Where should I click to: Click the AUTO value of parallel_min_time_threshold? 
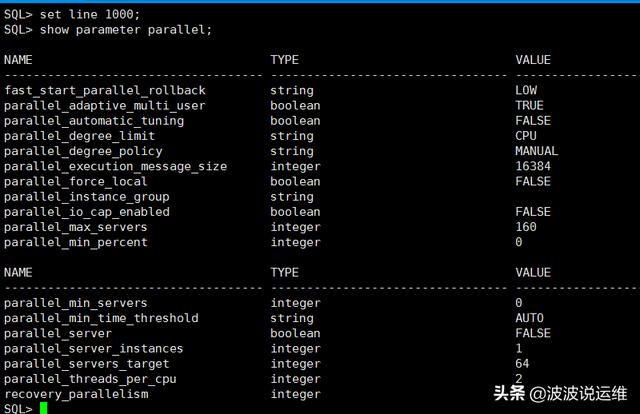point(530,318)
